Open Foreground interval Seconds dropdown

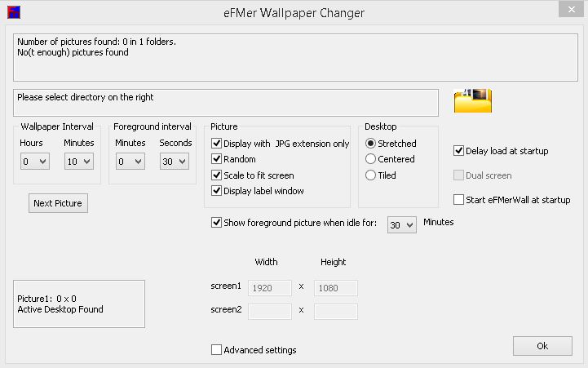tap(175, 162)
